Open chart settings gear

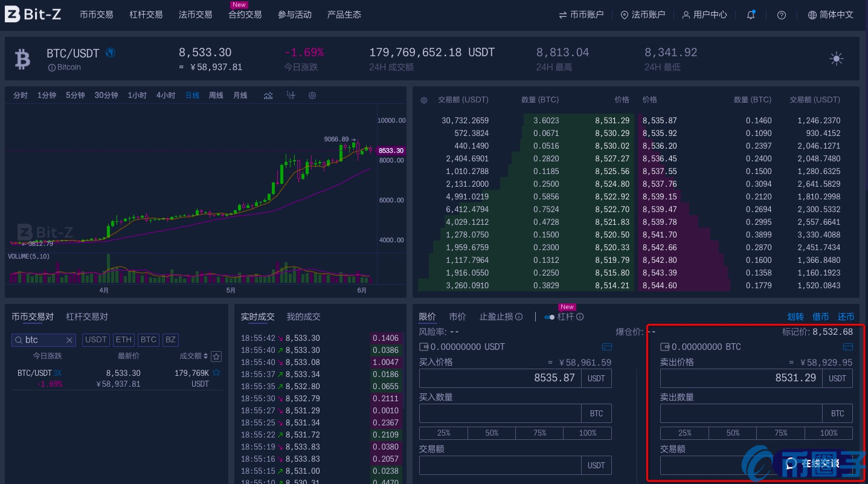[x=312, y=95]
